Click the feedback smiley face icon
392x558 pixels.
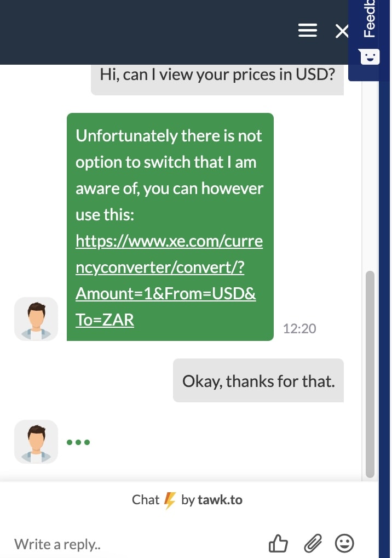(370, 57)
